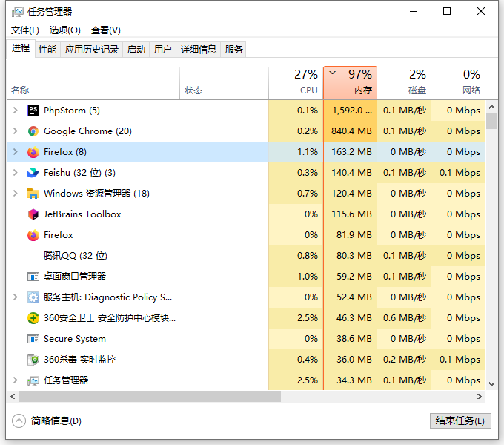
Task: Click the 115.6 MB memory cell
Action: [351, 214]
